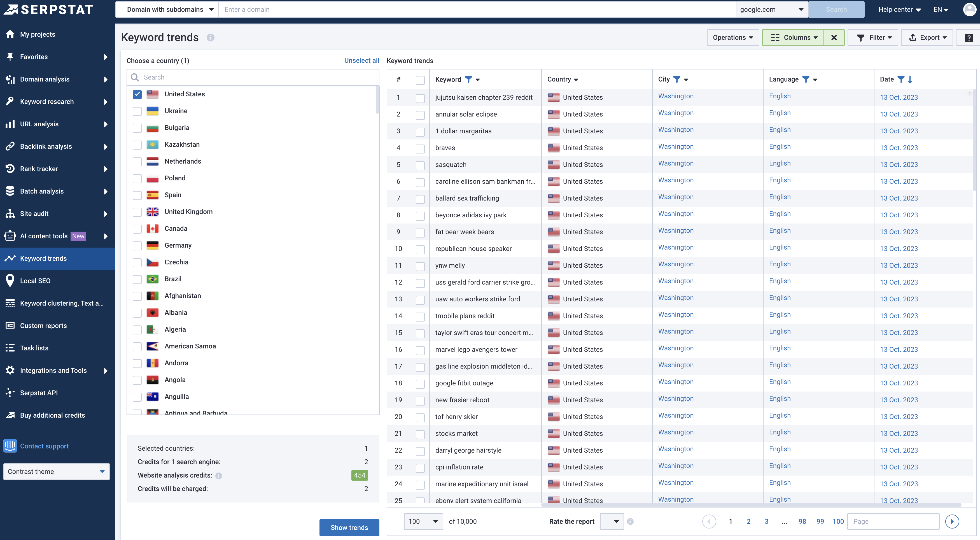Click the info icon beside Rate the report

pyautogui.click(x=630, y=522)
